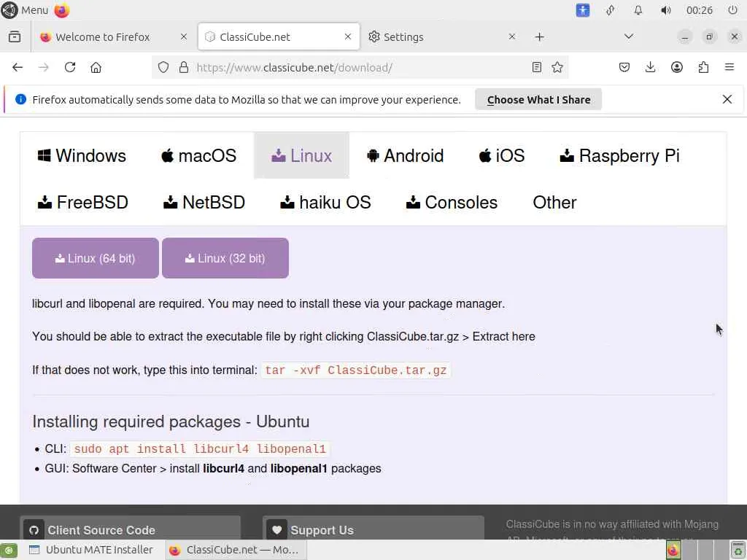Close the Settings tab
The width and height of the screenshot is (747, 560).
[x=511, y=36]
